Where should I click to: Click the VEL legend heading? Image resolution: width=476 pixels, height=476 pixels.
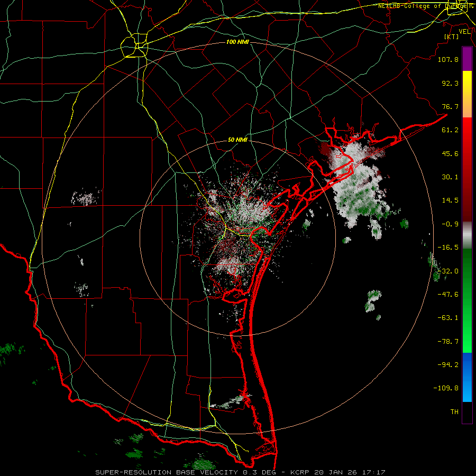[x=464, y=32]
